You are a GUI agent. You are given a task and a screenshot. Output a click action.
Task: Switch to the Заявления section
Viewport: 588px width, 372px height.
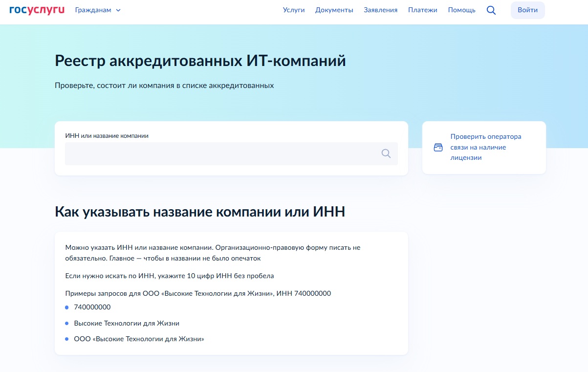(380, 9)
